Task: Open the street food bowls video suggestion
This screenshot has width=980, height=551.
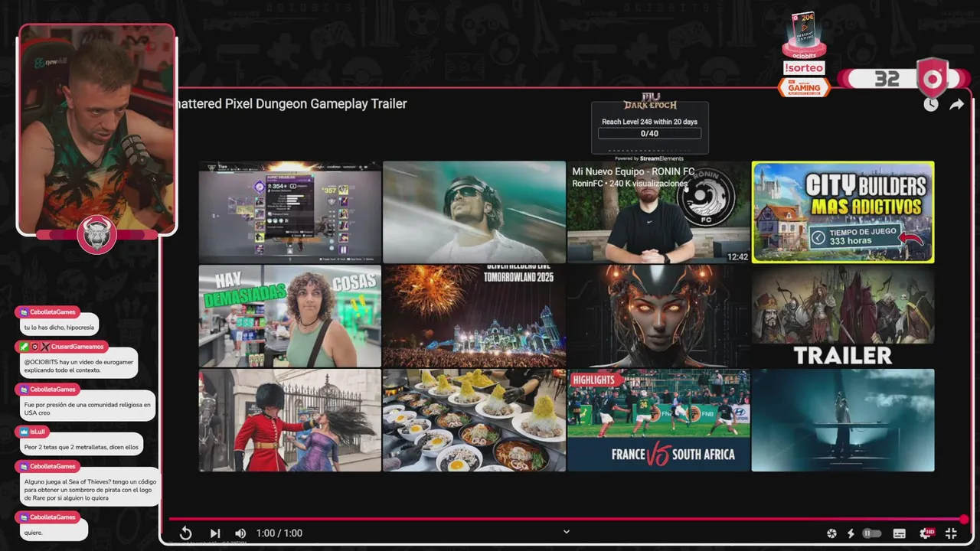Action: tap(474, 420)
